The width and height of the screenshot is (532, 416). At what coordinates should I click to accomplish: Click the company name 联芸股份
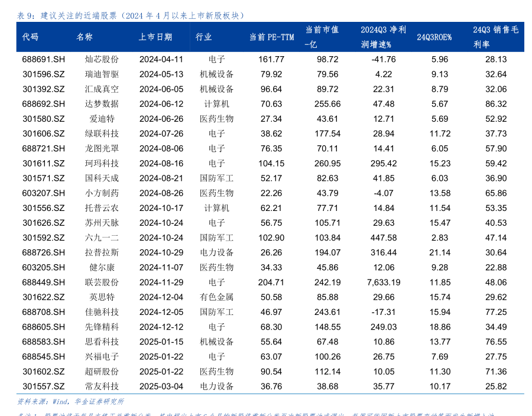(x=102, y=282)
